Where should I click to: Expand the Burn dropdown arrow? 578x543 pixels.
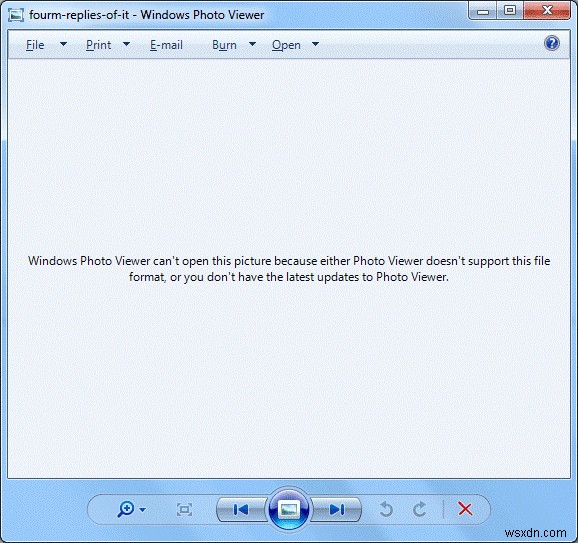253,44
